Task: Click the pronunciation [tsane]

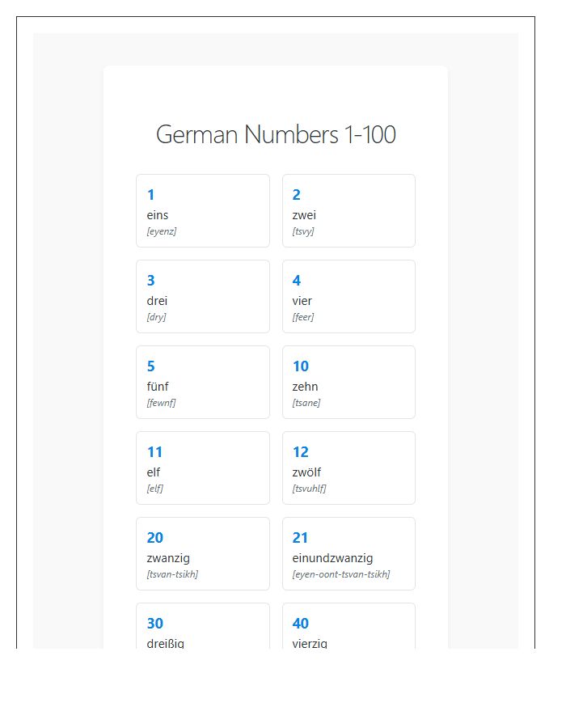Action: tap(306, 403)
